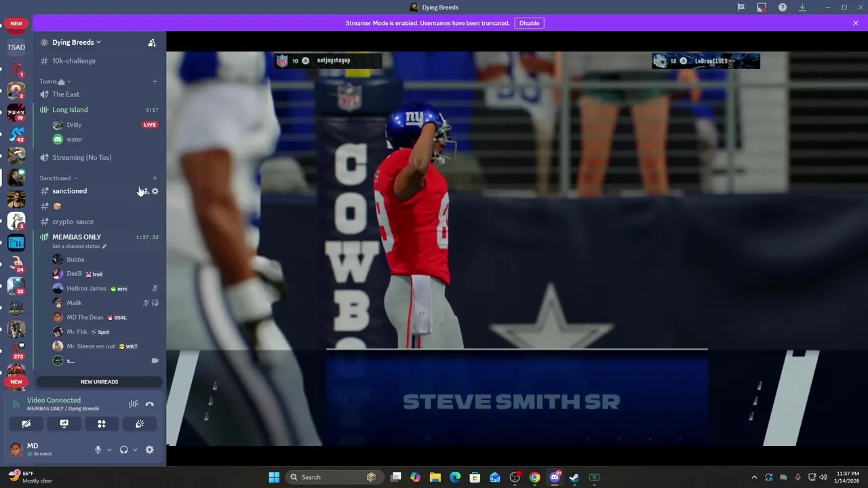Collapse the Sanctioned category
This screenshot has height=488, width=868.
(58, 178)
